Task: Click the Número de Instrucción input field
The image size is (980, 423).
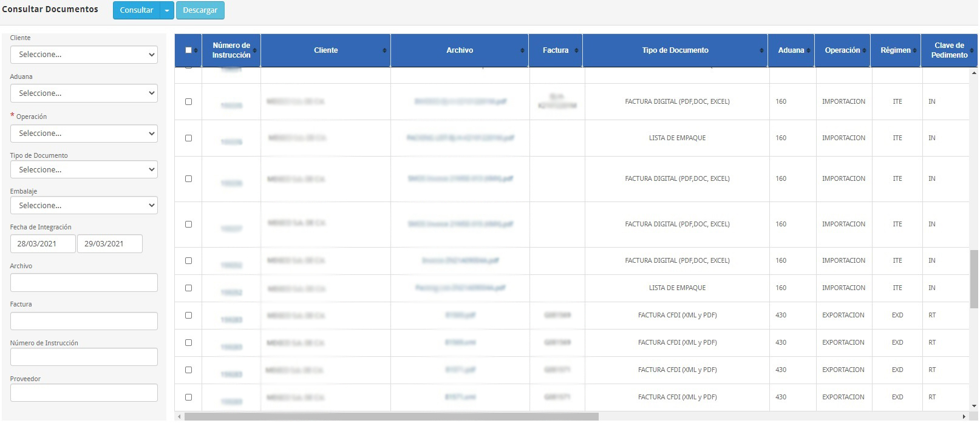Action: coord(84,357)
